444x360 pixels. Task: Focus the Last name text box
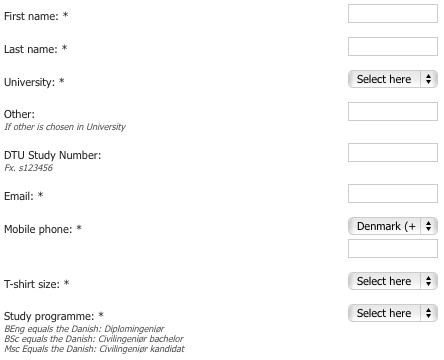point(393,47)
